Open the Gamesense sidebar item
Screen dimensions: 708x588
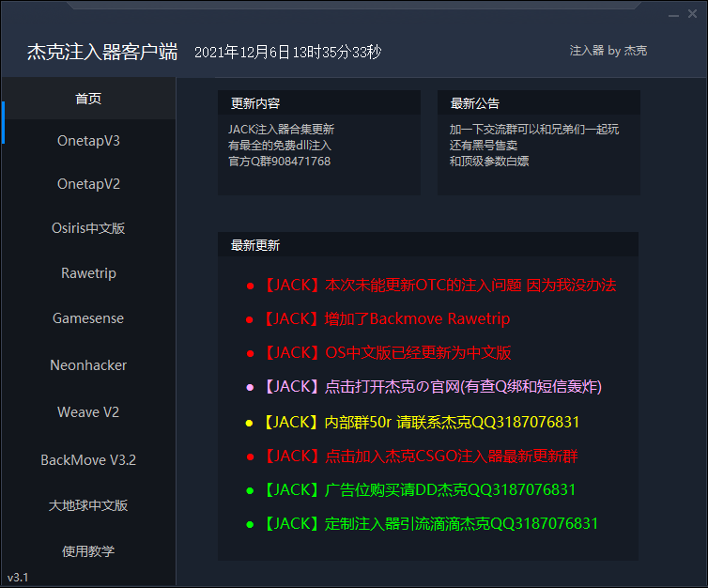[88, 318]
